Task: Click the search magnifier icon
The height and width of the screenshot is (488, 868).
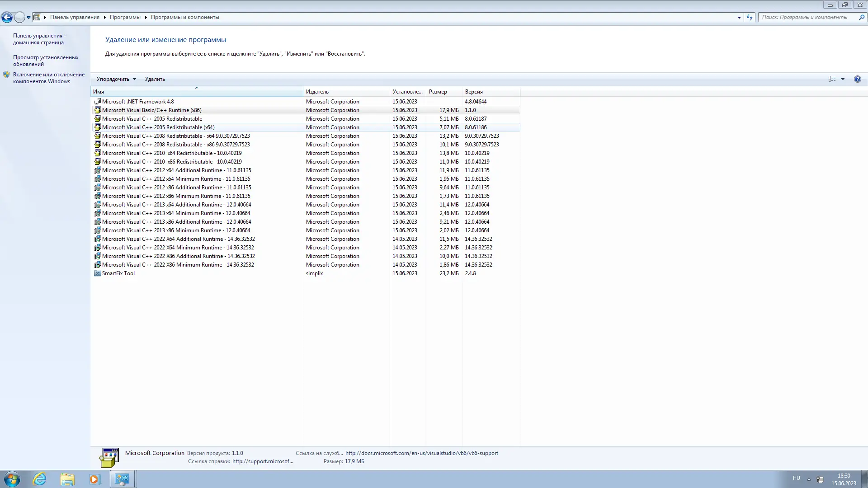Action: (x=862, y=17)
